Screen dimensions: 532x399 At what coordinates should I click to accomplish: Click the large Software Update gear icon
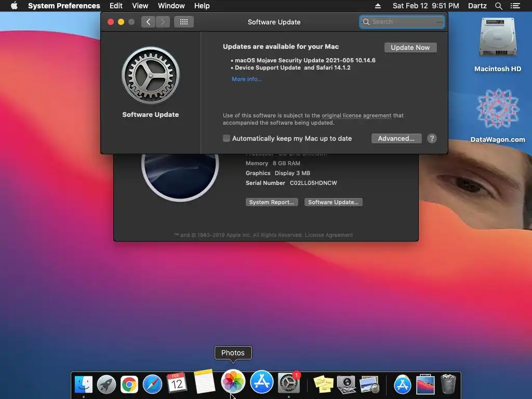coord(151,75)
